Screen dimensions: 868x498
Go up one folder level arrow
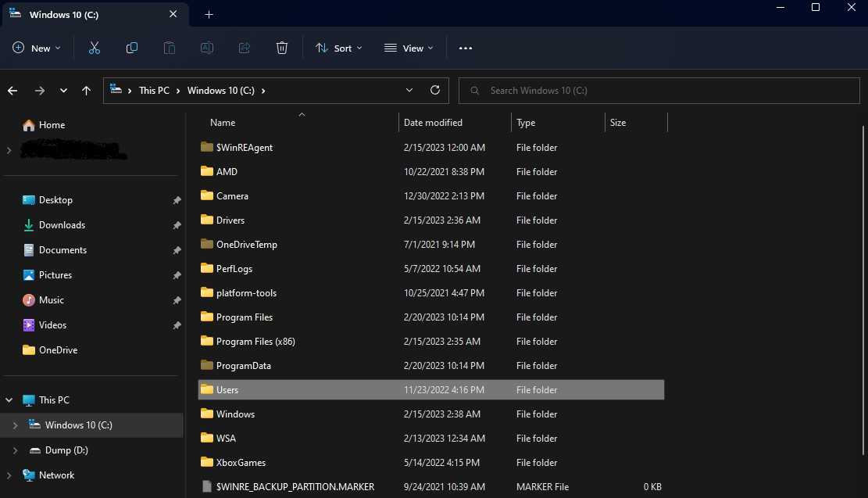(87, 90)
